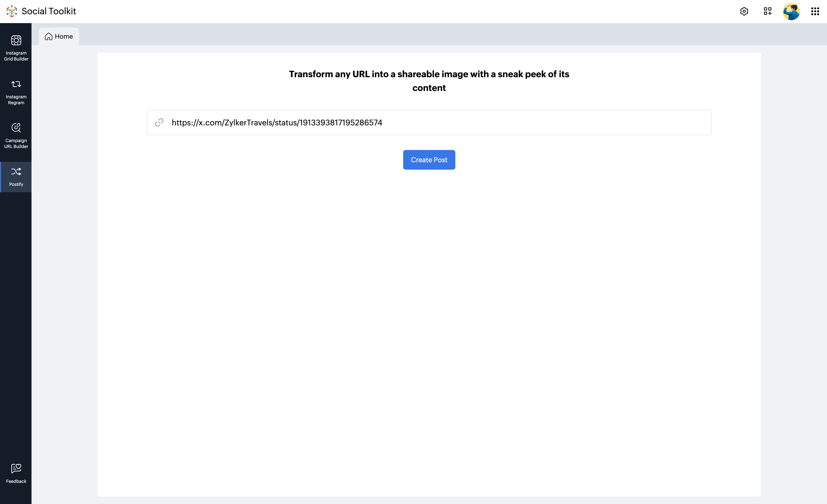
Task: Click the add-apps squares-plus icon
Action: click(767, 11)
